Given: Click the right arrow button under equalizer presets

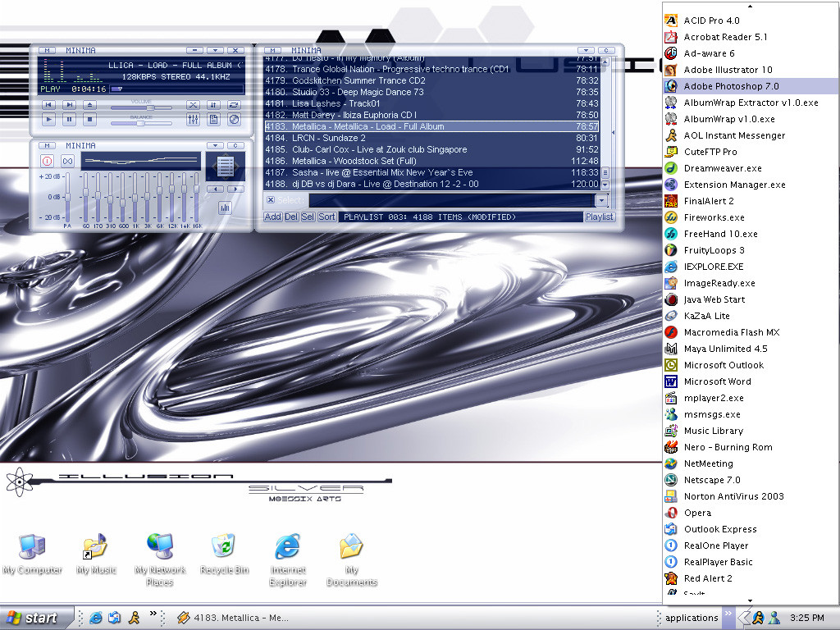Looking at the screenshot, I should [x=235, y=189].
